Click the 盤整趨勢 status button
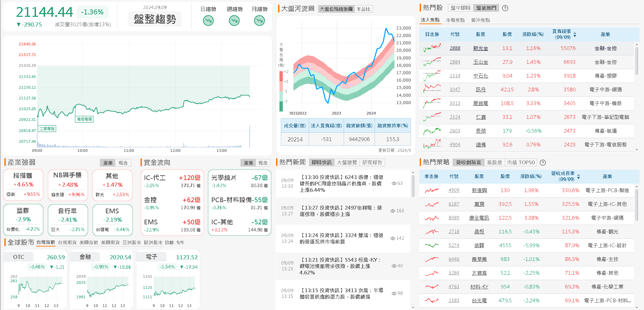 click(x=155, y=19)
